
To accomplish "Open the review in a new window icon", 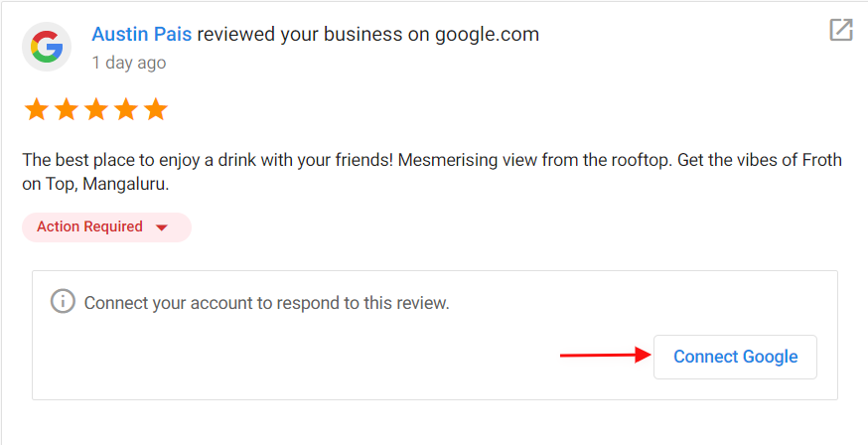I will coord(841,30).
